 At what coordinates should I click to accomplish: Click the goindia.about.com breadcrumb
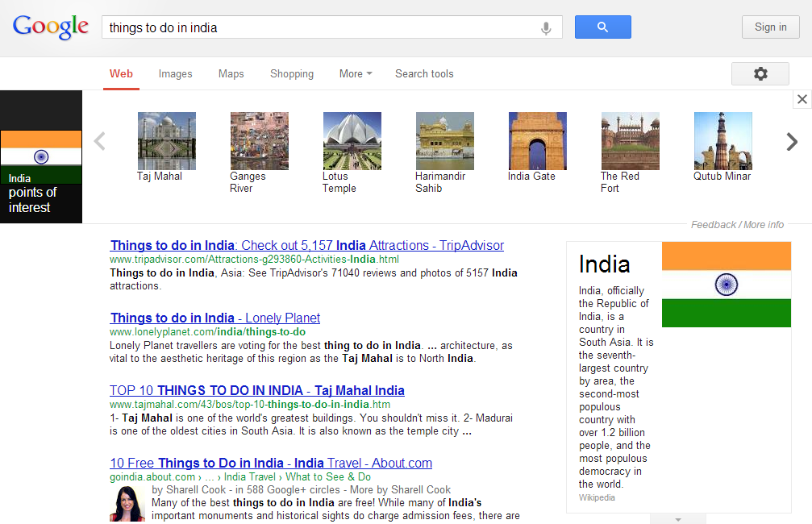(x=152, y=477)
